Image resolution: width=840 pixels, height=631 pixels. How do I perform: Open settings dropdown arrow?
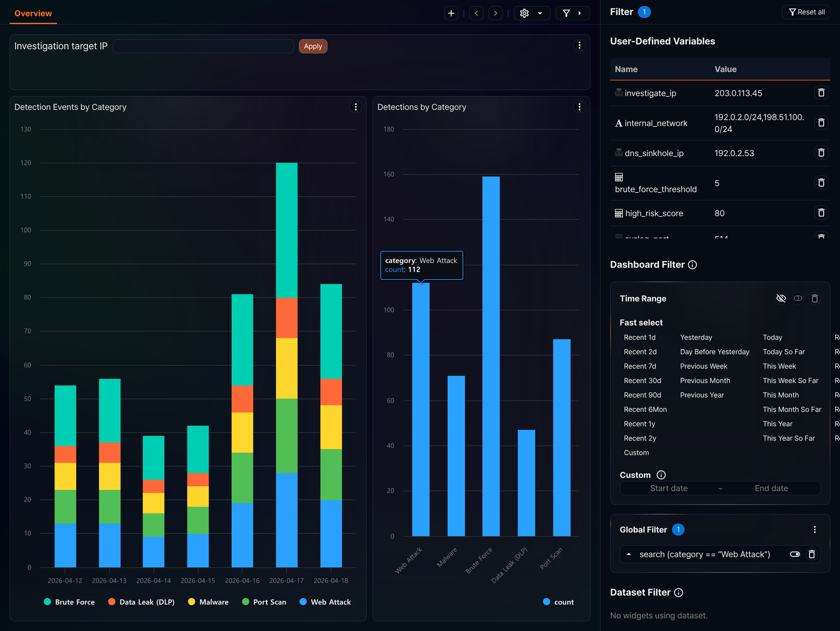coord(540,13)
